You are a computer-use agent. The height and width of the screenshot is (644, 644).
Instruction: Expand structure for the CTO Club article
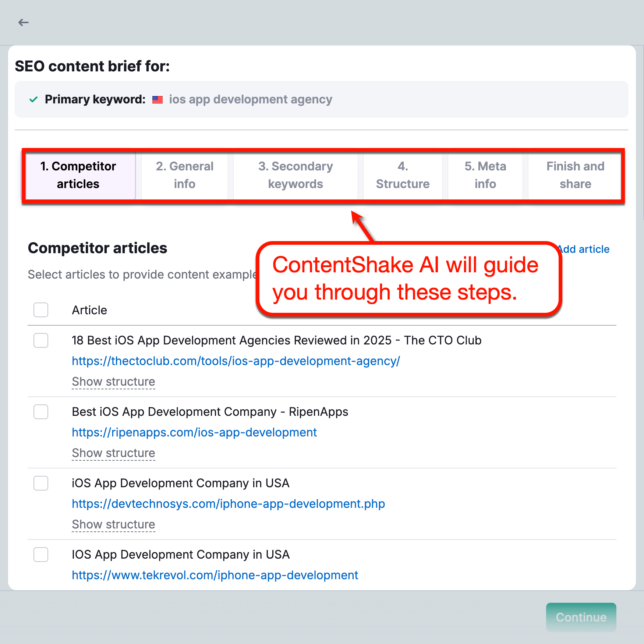pos(113,382)
